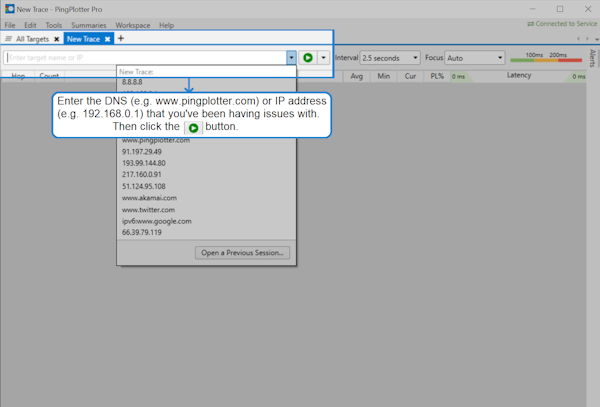Open the Interval 2.5 seconds dropdown
Viewport: 600px width, 407px height.
coord(391,58)
